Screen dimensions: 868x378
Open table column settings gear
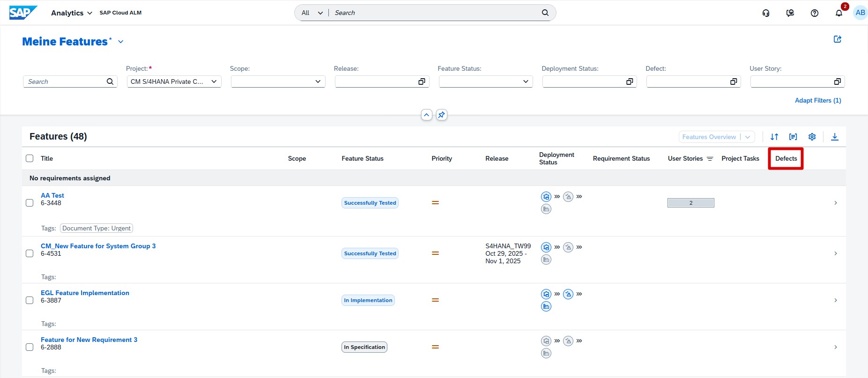[x=812, y=137]
